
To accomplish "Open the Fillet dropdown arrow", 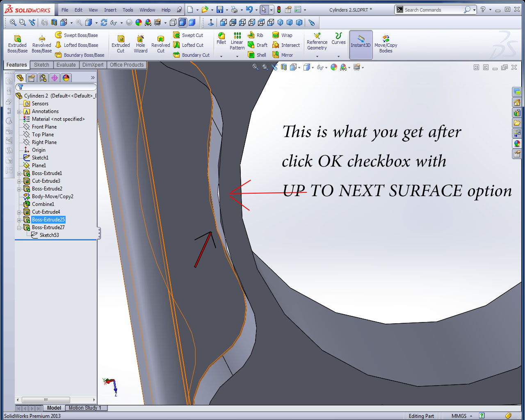I will coord(221,57).
